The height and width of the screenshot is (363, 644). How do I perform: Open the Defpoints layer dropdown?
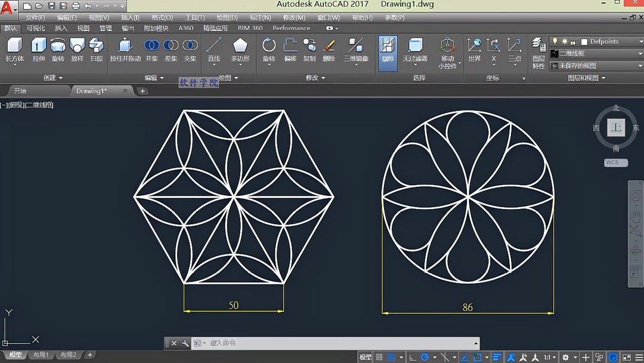coord(640,42)
